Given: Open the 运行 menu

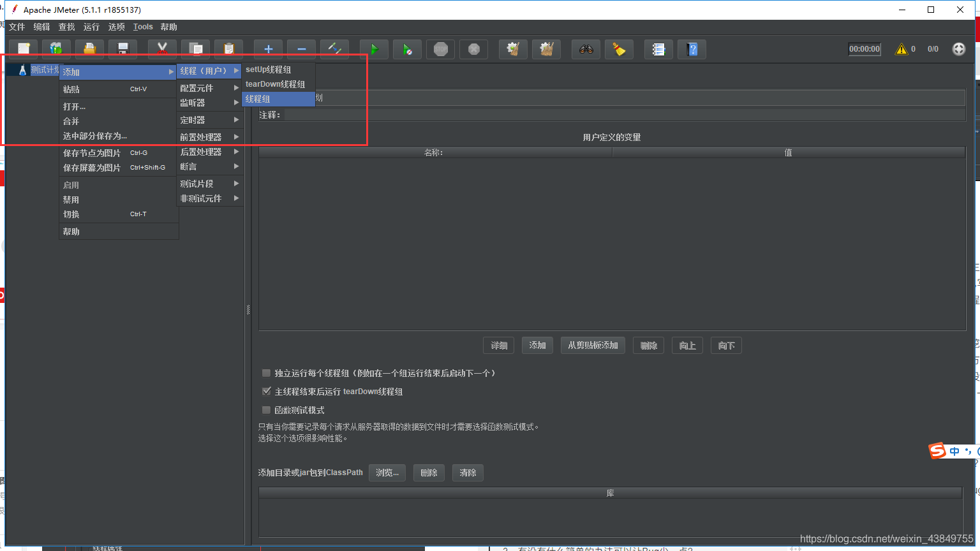Looking at the screenshot, I should pos(91,27).
